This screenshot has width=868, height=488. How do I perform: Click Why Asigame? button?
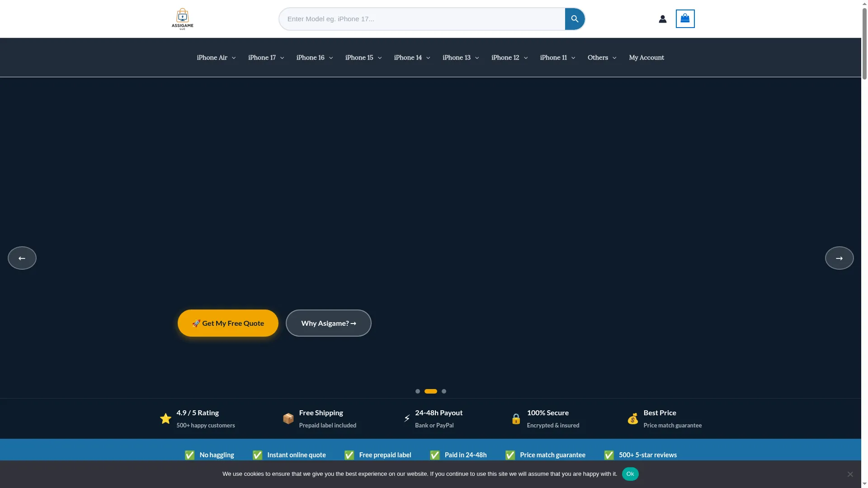coord(329,323)
